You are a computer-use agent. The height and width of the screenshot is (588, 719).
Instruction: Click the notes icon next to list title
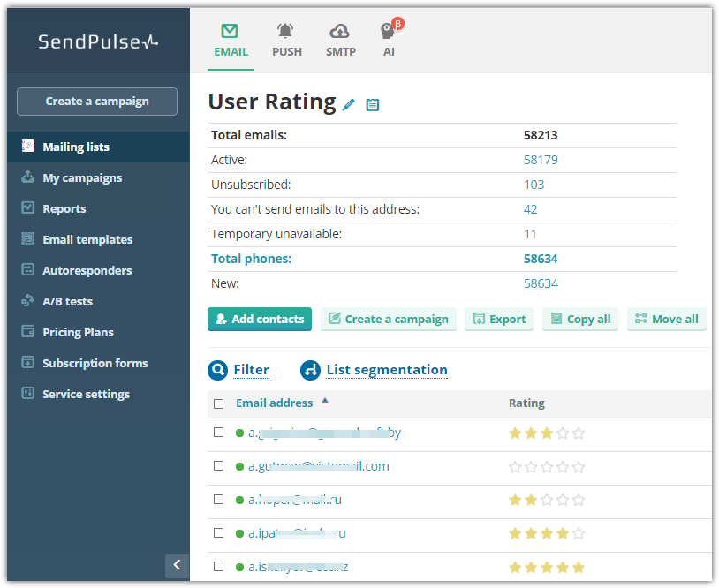(x=373, y=104)
